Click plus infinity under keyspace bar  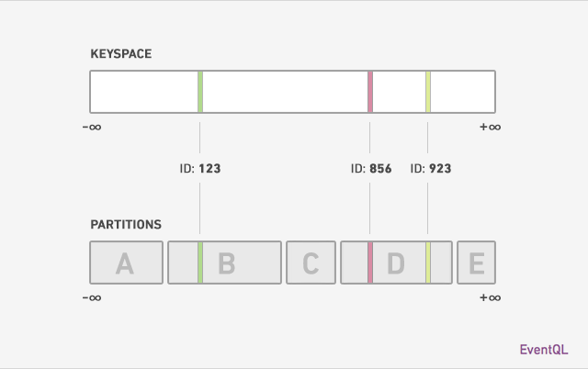[490, 128]
